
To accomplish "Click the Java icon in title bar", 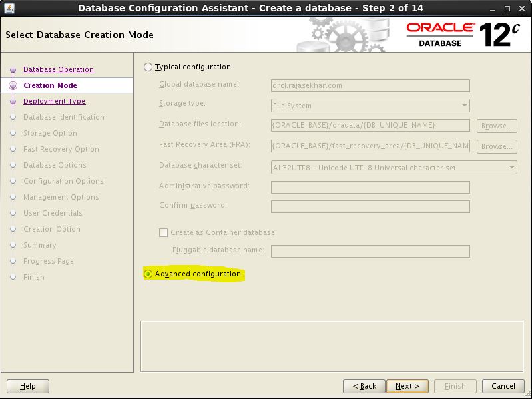I will (9, 8).
